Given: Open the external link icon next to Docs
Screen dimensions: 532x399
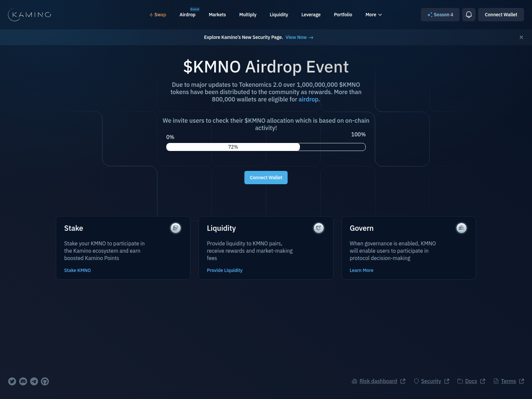Looking at the screenshot, I should [x=482, y=381].
